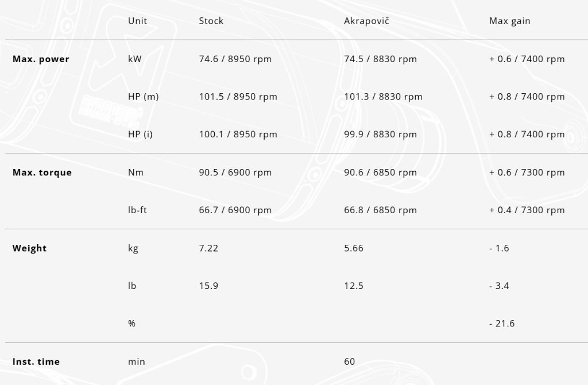This screenshot has width=588, height=385.
Task: Click the Max gain column header
Action: pos(509,21)
